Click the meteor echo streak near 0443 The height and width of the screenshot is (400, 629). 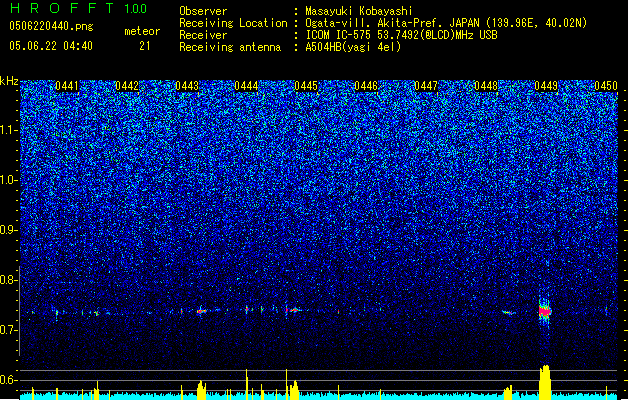[x=201, y=311]
